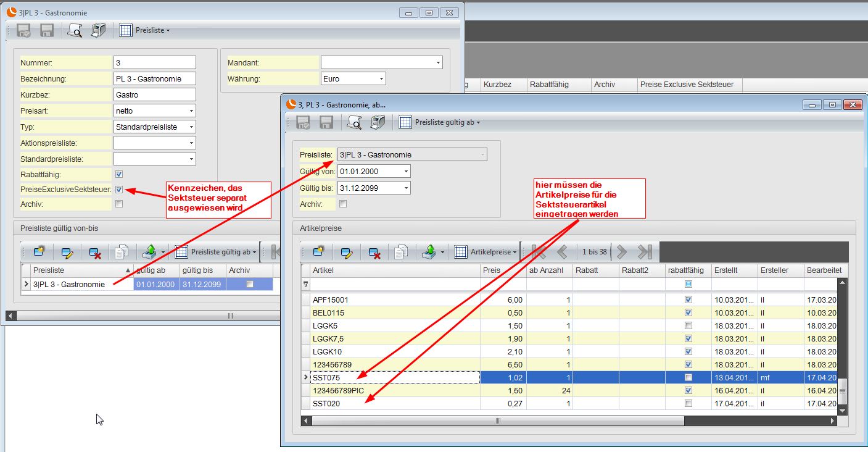
Task: Open the Gültig von date dropdown
Action: [406, 171]
